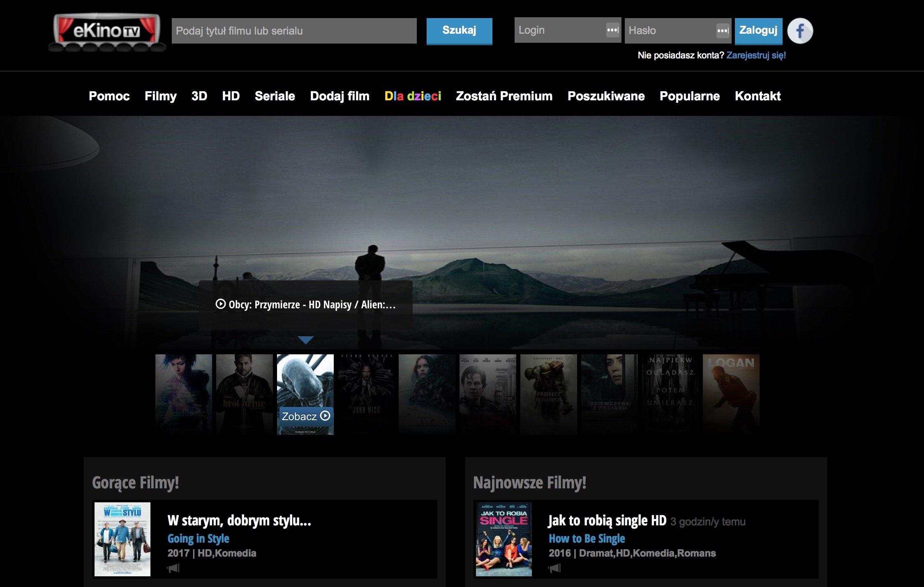Click megaphone icon under How to Be Single
Viewport: 924px width, 587px height.
pos(554,568)
